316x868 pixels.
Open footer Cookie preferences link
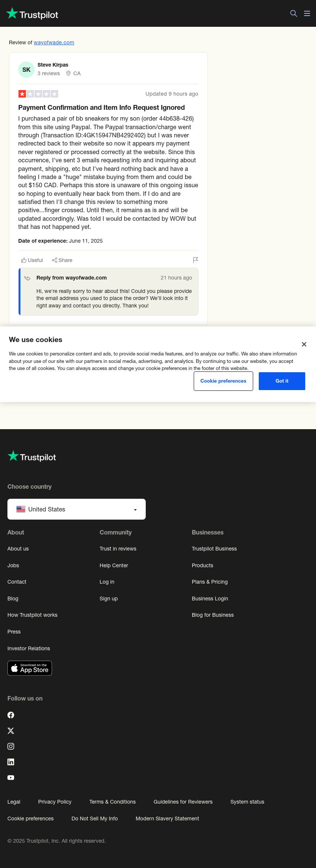[x=30, y=818]
